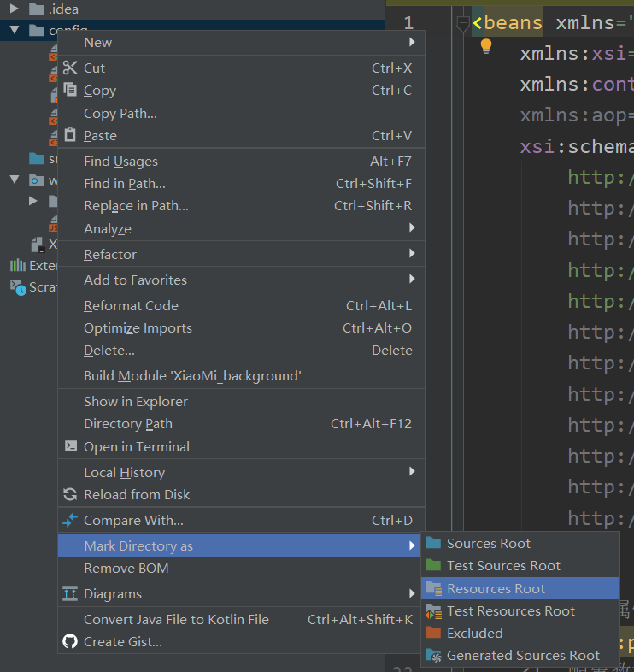Choose Show in Explorer

tap(241, 402)
